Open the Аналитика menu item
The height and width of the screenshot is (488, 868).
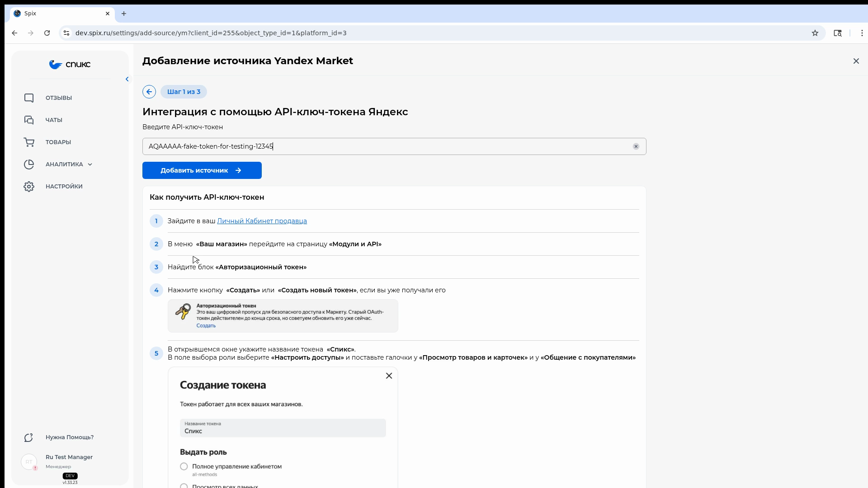click(64, 164)
